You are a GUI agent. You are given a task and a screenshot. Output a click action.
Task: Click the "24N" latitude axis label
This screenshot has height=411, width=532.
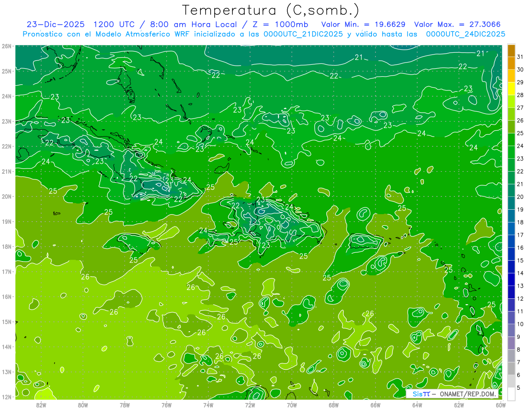pyautogui.click(x=7, y=96)
